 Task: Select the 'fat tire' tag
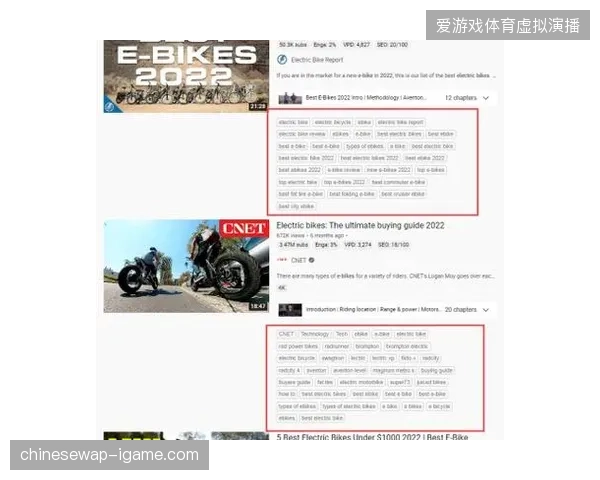[324, 382]
